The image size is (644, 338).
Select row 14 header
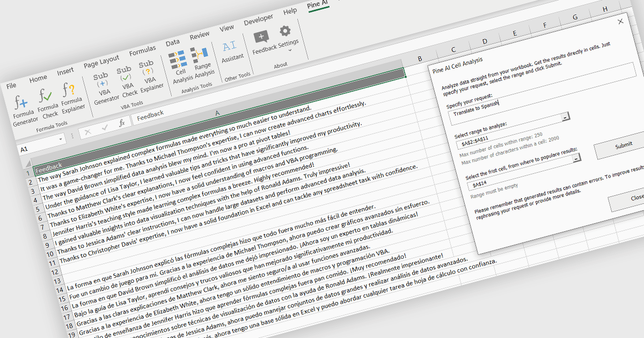tap(60, 290)
